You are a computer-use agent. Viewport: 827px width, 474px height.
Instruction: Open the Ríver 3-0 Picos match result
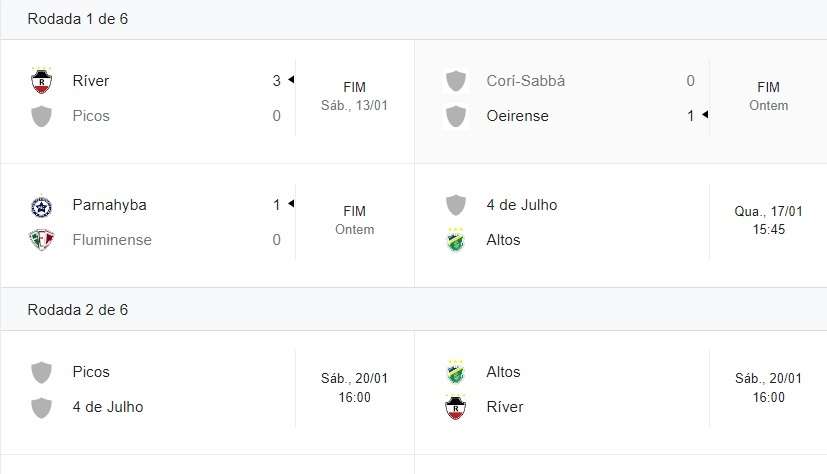click(x=207, y=101)
